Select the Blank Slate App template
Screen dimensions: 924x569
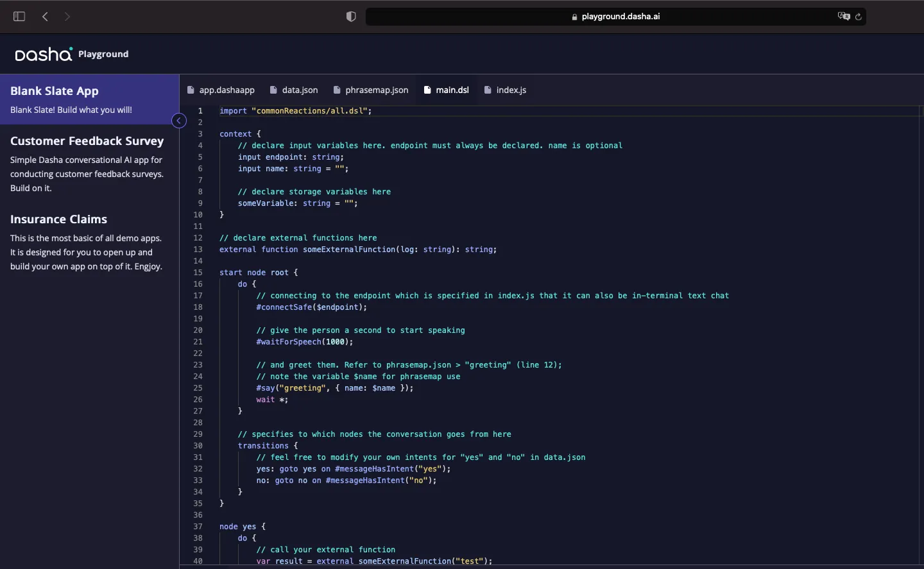89,99
